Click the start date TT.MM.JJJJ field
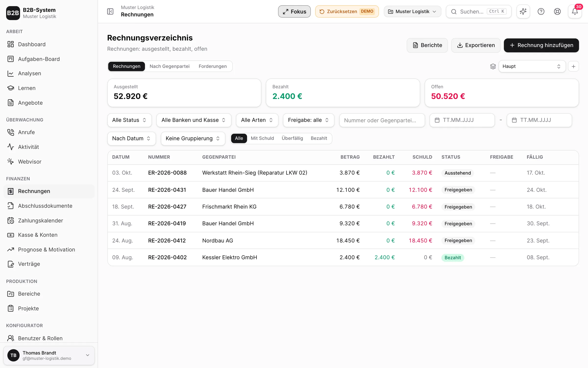 [462, 120]
